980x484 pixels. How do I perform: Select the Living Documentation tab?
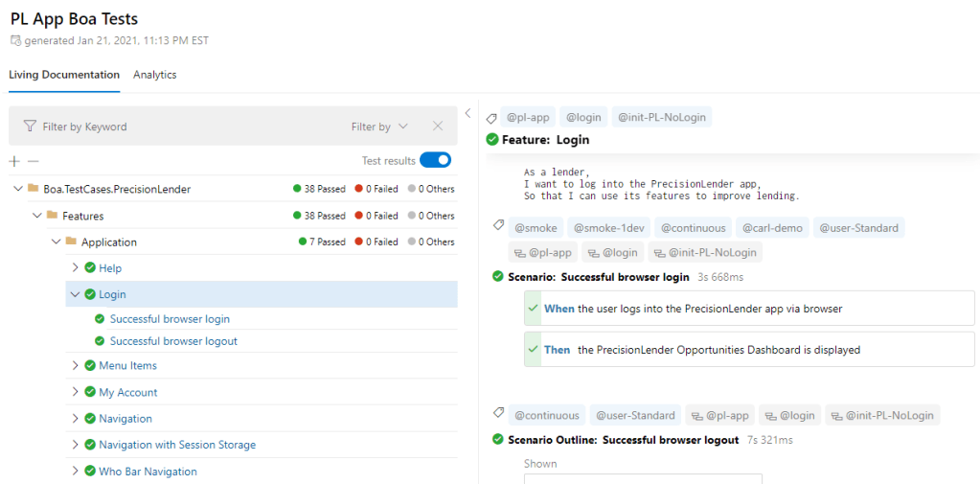pyautogui.click(x=64, y=75)
